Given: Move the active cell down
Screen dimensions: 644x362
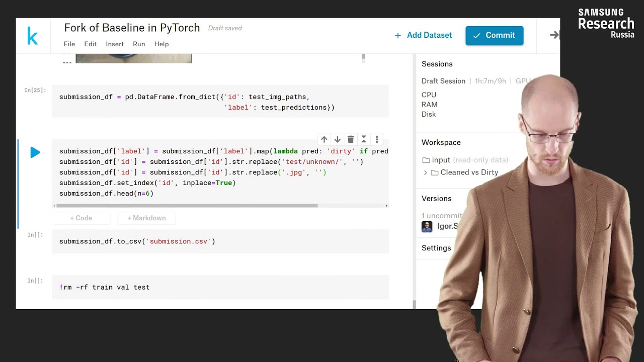Looking at the screenshot, I should [337, 139].
